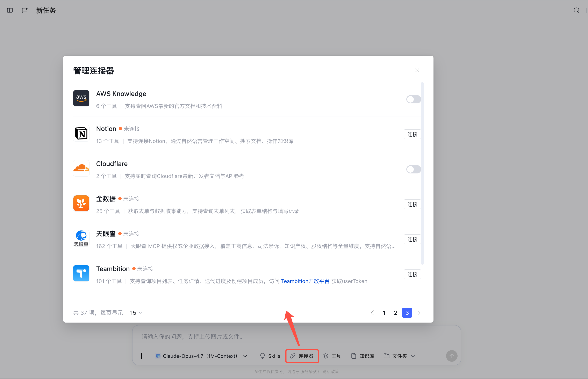Toggle the sidebar panel icon

coord(10,10)
